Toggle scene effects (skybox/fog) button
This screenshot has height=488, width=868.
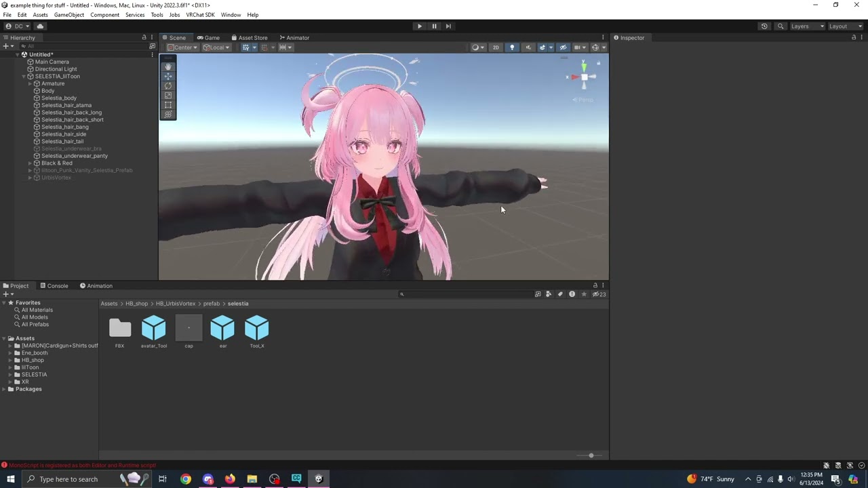click(x=544, y=47)
